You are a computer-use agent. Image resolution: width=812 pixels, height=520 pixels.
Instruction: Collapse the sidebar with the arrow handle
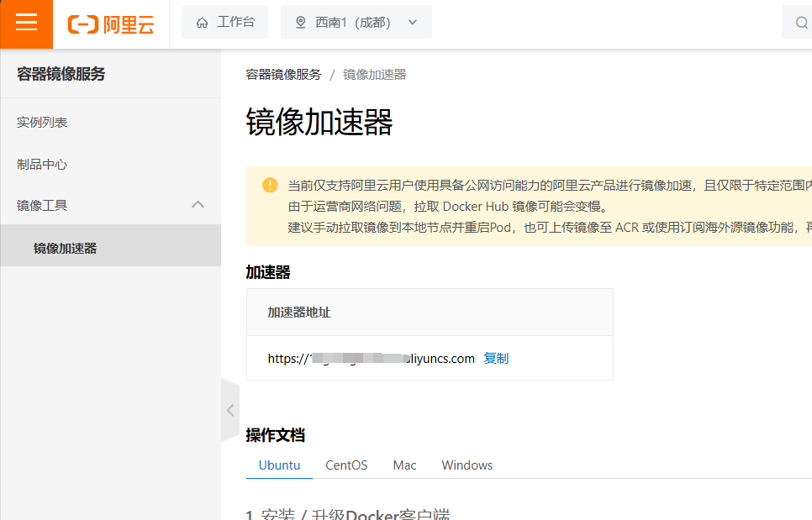point(230,410)
